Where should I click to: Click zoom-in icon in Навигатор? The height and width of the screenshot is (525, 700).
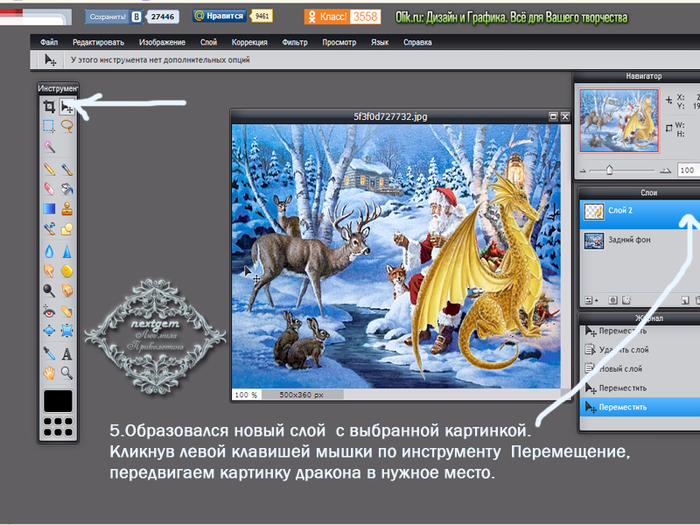tap(665, 170)
